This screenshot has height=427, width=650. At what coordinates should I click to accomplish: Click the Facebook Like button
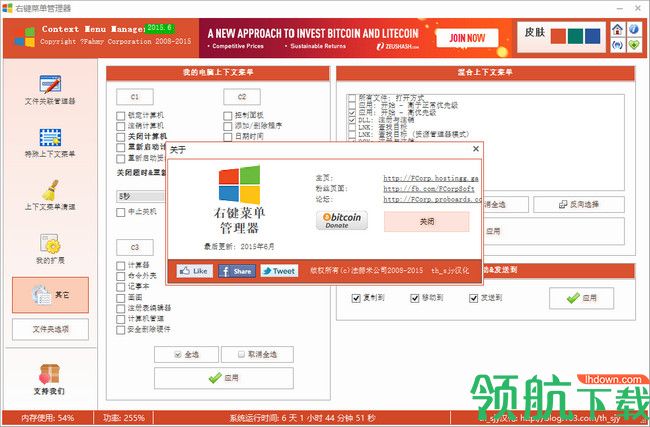coord(194,271)
